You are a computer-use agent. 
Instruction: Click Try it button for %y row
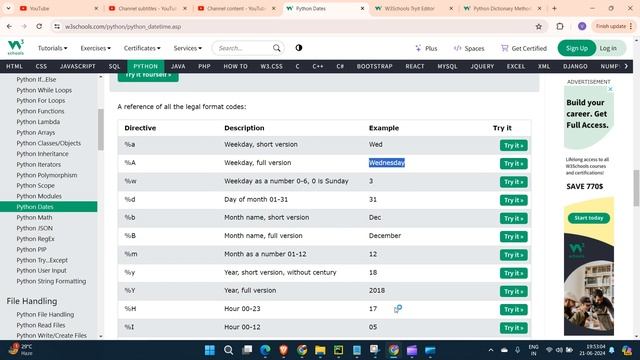pyautogui.click(x=513, y=273)
